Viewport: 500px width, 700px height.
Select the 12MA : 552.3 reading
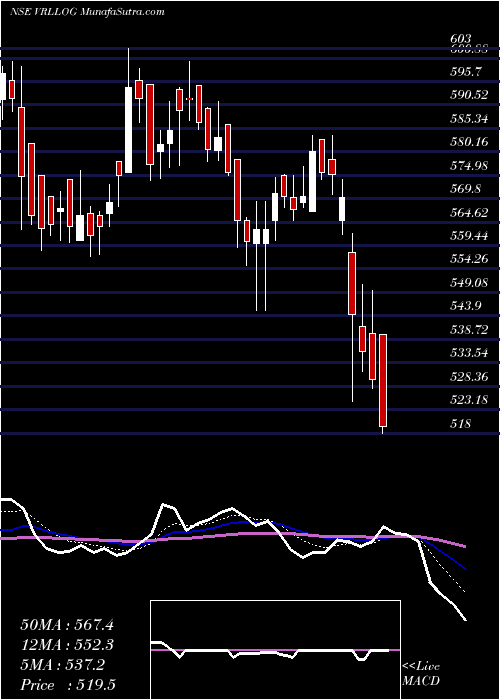[67, 644]
